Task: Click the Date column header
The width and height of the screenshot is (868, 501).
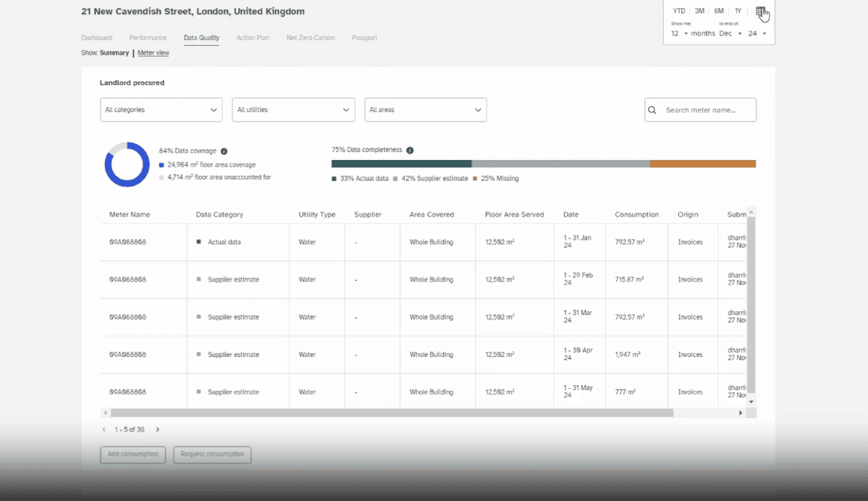Action: click(570, 215)
